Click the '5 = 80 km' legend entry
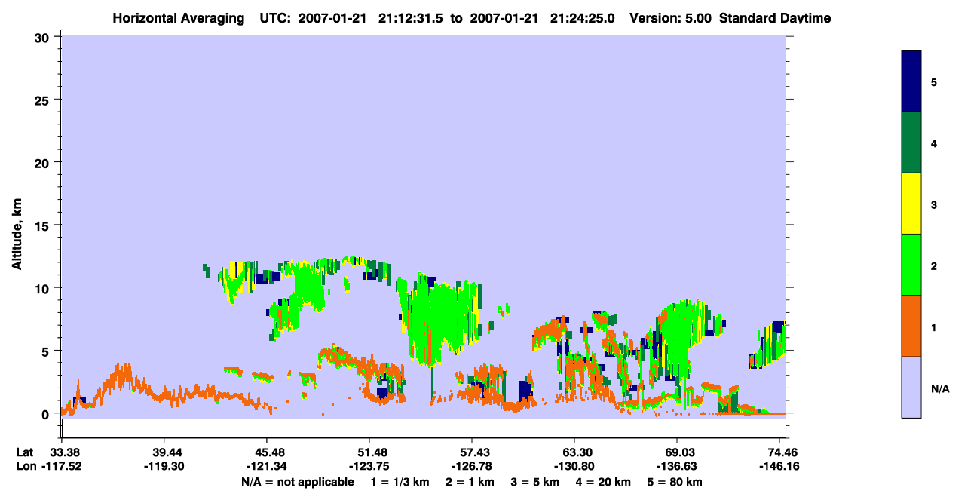The width and height of the screenshot is (980, 503). (x=676, y=482)
